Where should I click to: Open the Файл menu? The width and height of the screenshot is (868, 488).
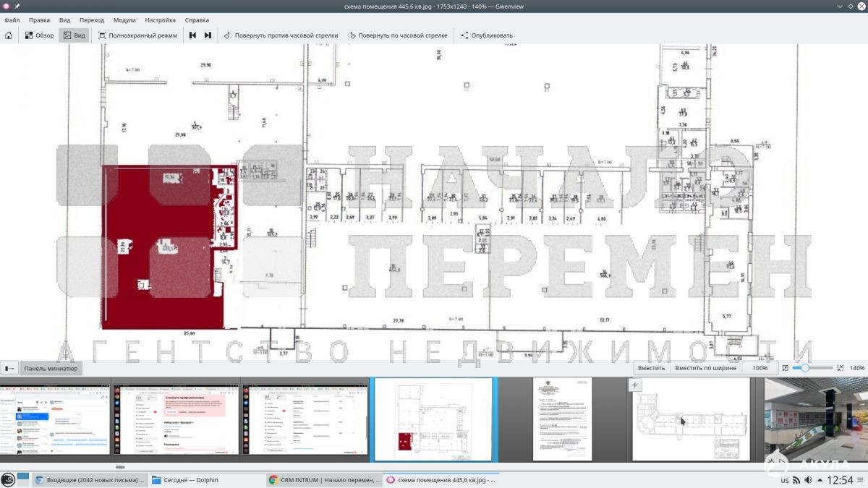(x=12, y=20)
